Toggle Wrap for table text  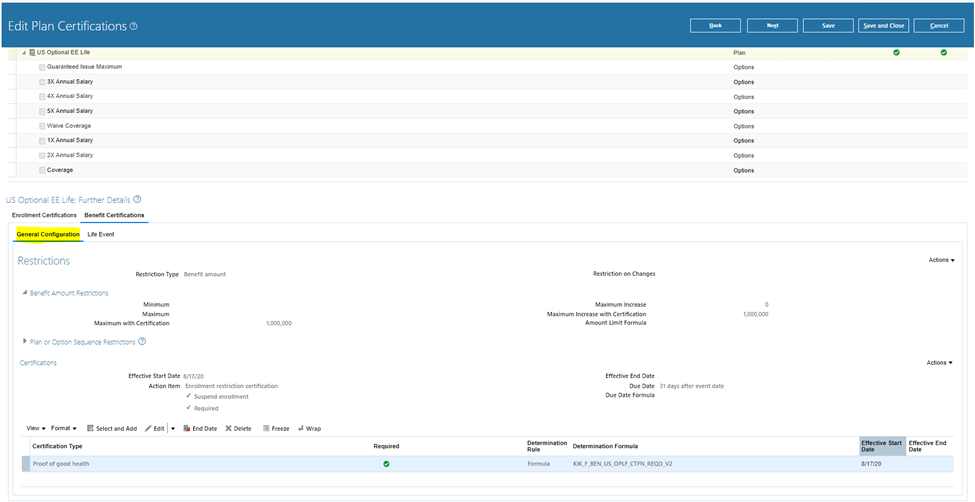(x=310, y=429)
